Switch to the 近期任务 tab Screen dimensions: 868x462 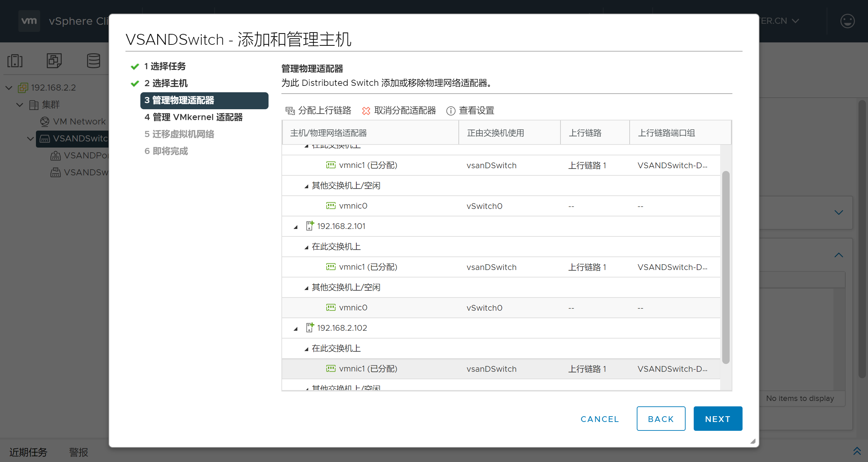click(28, 452)
